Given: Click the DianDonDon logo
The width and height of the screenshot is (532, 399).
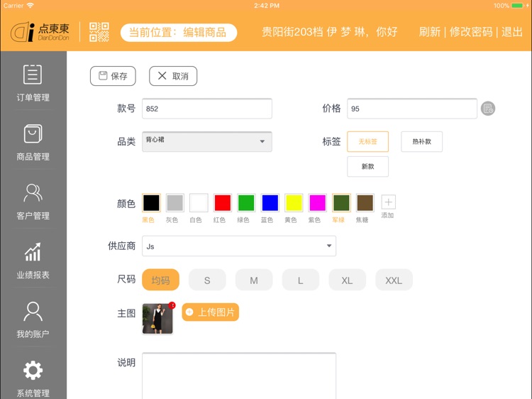Looking at the screenshot, I should [x=40, y=32].
